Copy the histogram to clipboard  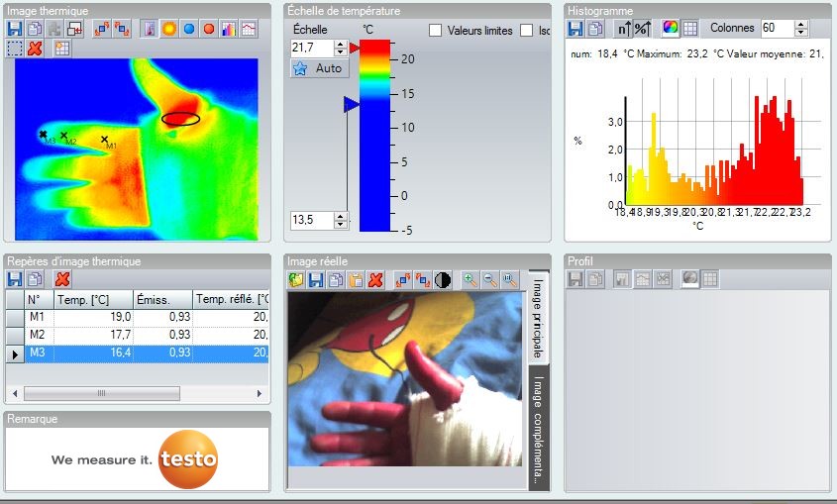pos(595,29)
